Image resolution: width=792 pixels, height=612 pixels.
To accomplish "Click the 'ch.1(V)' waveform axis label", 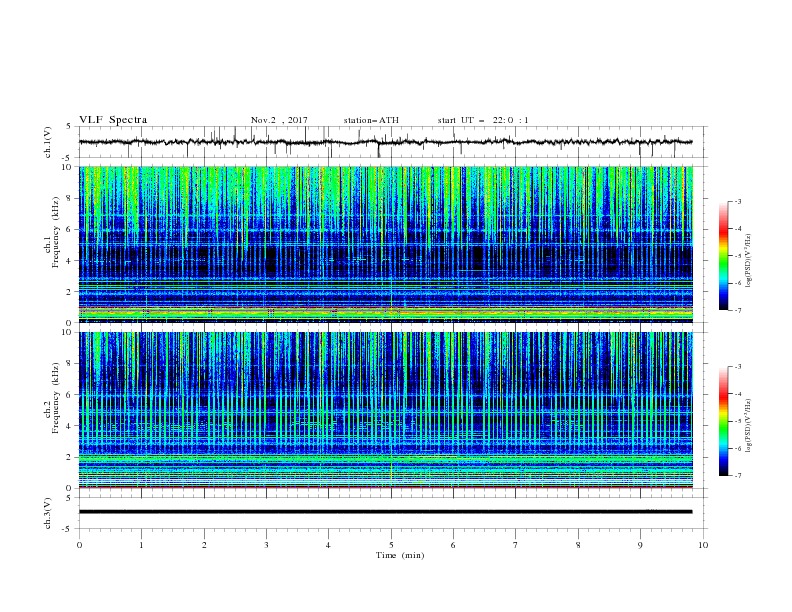I will tap(48, 142).
